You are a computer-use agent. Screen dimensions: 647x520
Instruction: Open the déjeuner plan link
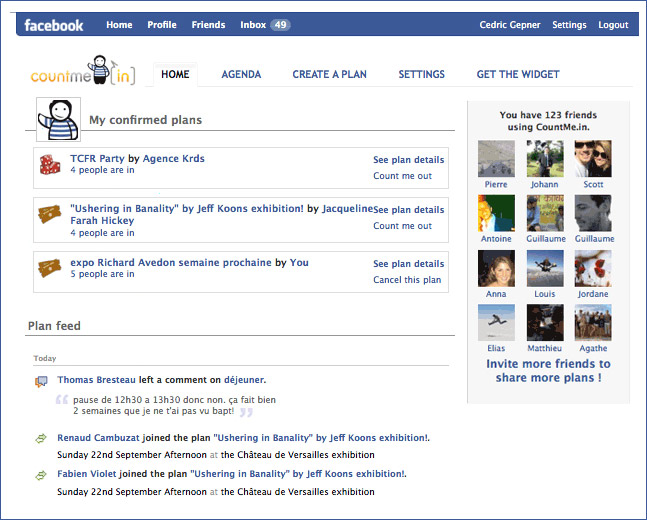pos(244,380)
